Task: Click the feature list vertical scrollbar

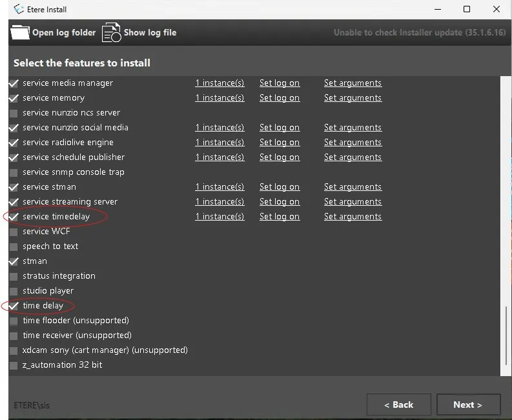Action: tap(505, 335)
